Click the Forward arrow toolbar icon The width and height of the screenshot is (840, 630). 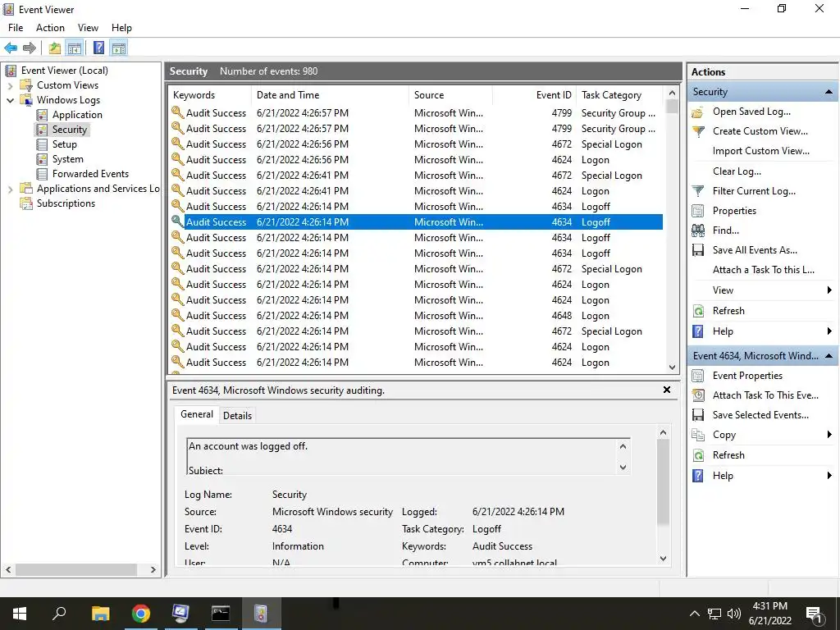click(30, 48)
